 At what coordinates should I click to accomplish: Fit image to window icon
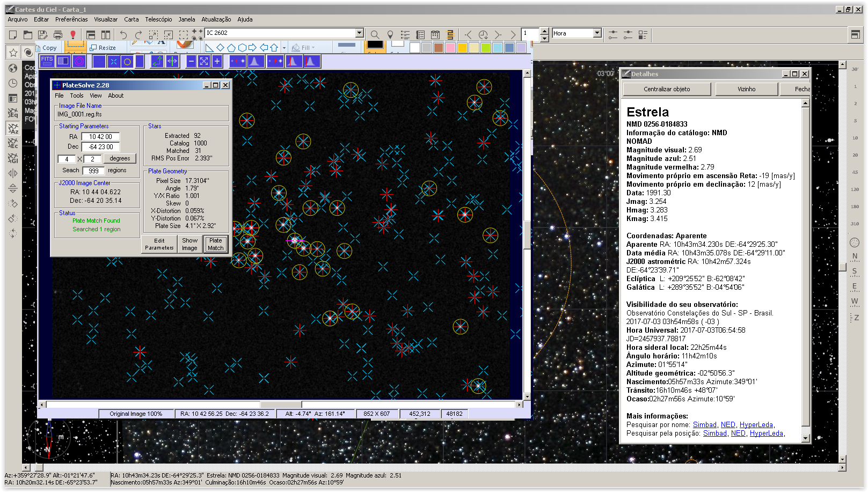(x=204, y=61)
